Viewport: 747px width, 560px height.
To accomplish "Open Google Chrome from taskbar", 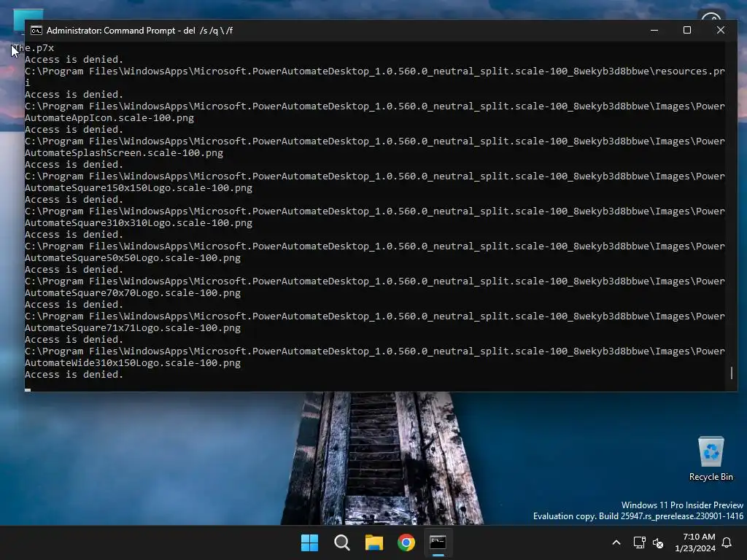I will point(406,542).
